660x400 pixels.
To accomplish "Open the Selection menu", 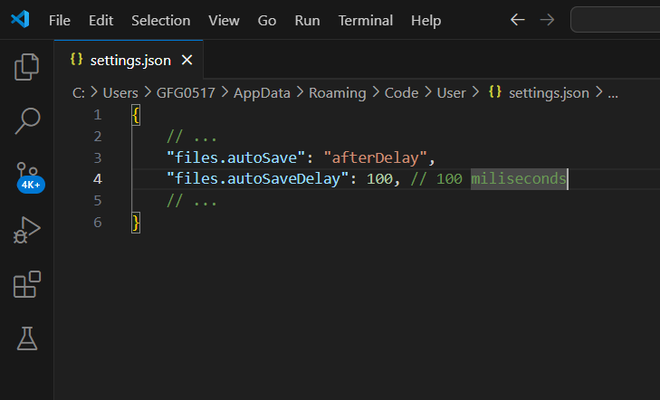I will pos(160,20).
